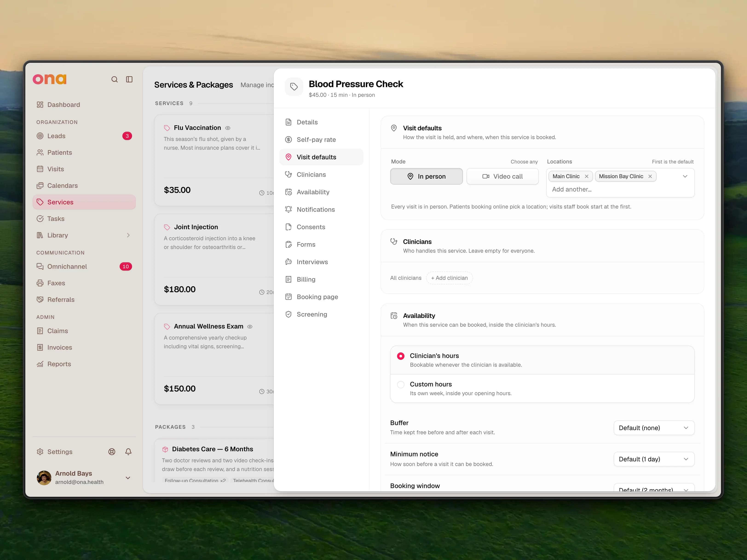The height and width of the screenshot is (560, 747).
Task: Click the Availability section calendar-clock icon
Action: tap(394, 316)
